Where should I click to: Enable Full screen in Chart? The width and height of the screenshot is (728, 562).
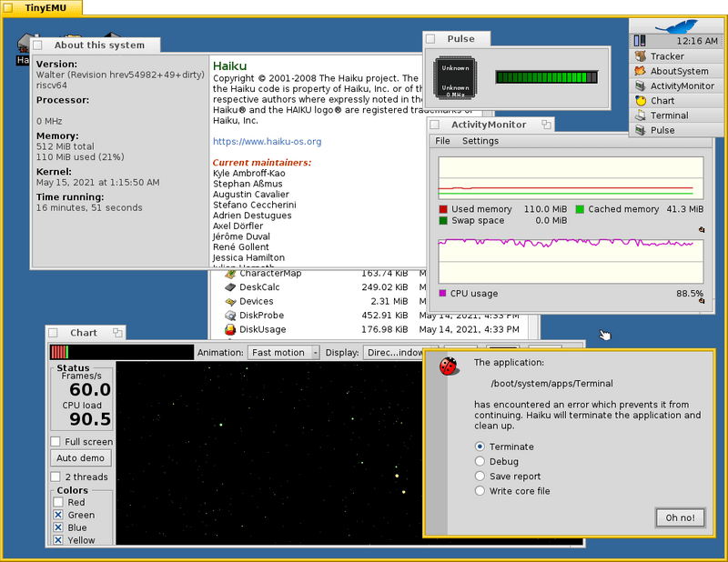pyautogui.click(x=56, y=441)
